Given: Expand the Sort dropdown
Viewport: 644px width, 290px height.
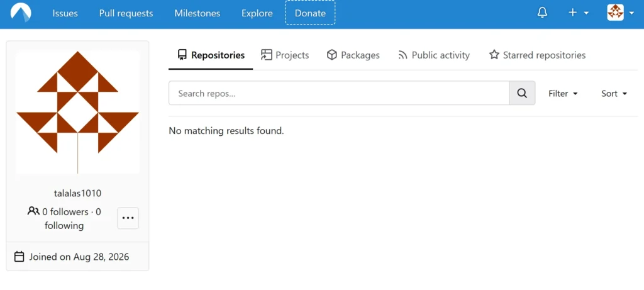Looking at the screenshot, I should pyautogui.click(x=614, y=94).
